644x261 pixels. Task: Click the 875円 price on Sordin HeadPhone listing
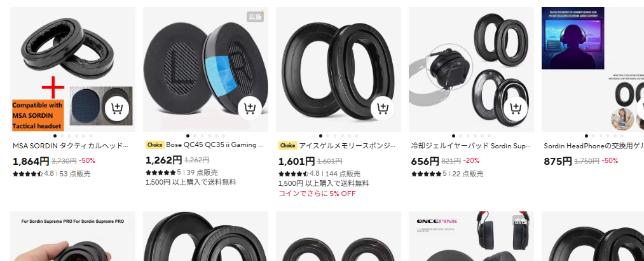pos(558,161)
